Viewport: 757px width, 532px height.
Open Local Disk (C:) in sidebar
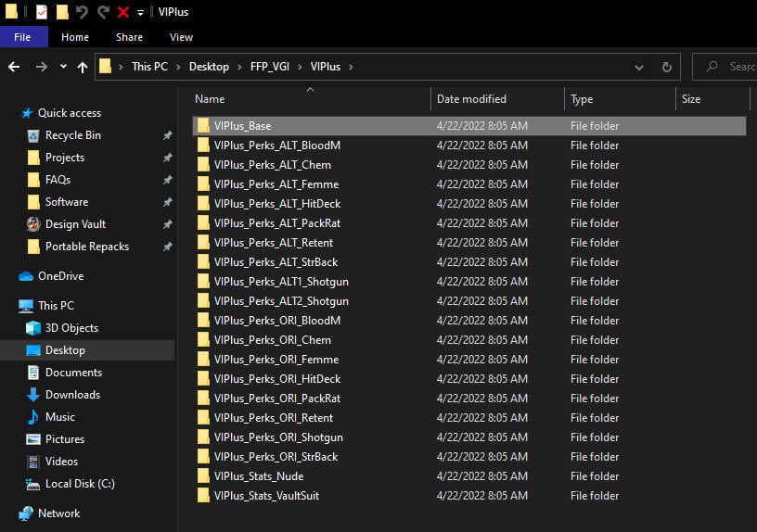[80, 483]
